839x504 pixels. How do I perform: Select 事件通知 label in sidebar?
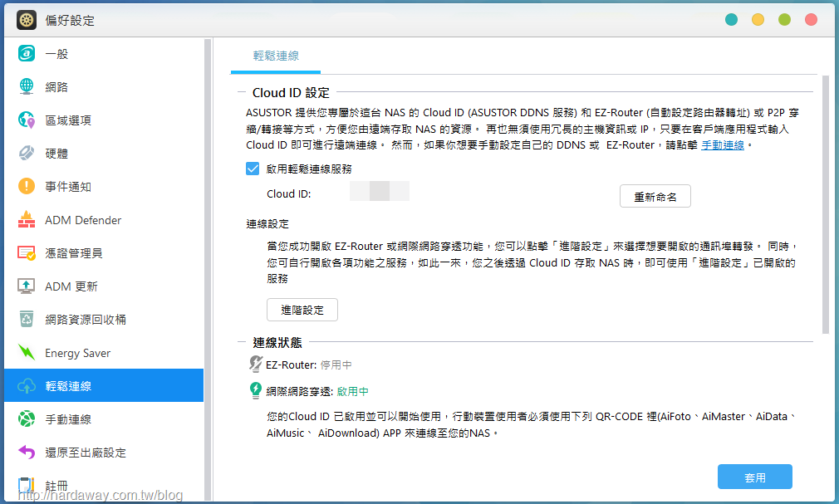(68, 187)
